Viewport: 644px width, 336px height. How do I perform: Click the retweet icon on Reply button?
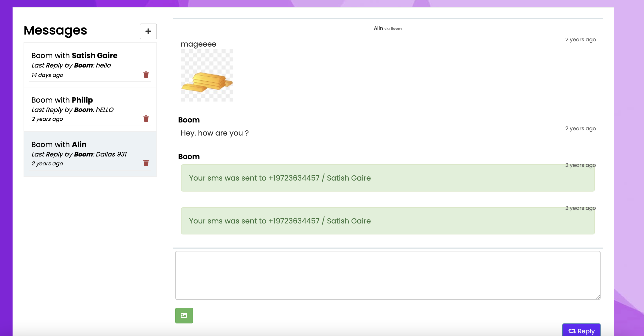572,331
